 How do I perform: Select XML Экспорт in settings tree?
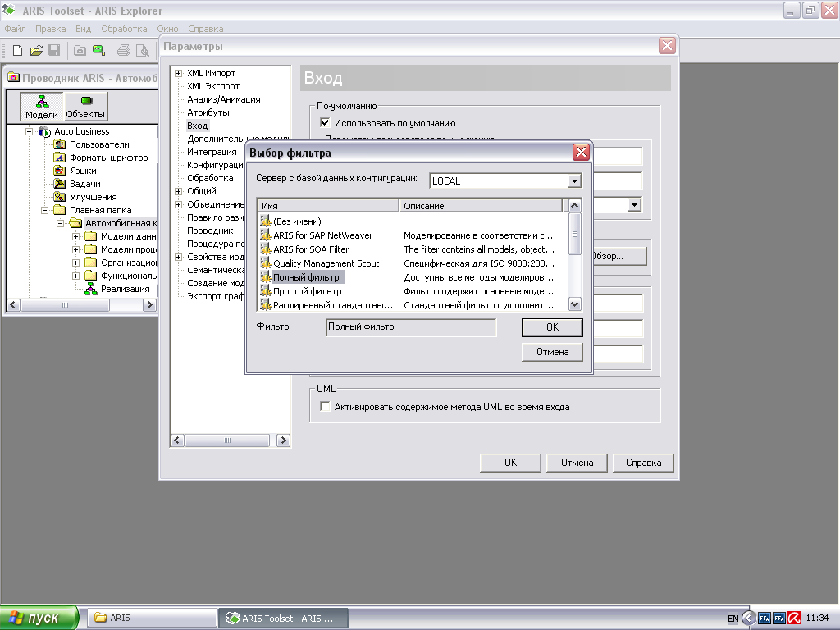click(x=212, y=86)
